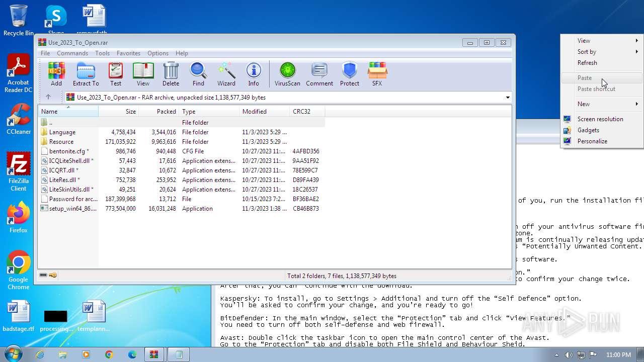Select the CCleaner desktop icon
The height and width of the screenshot is (362, 644).
(x=19, y=119)
